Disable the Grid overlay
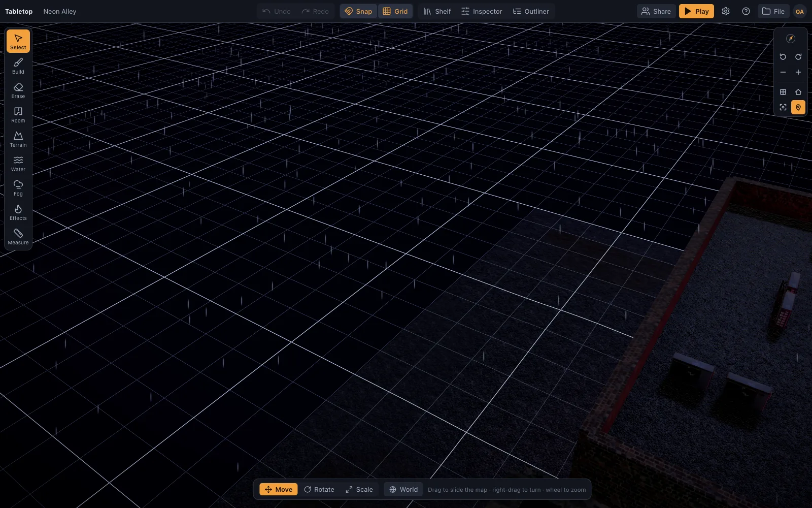The width and height of the screenshot is (812, 508). (395, 11)
